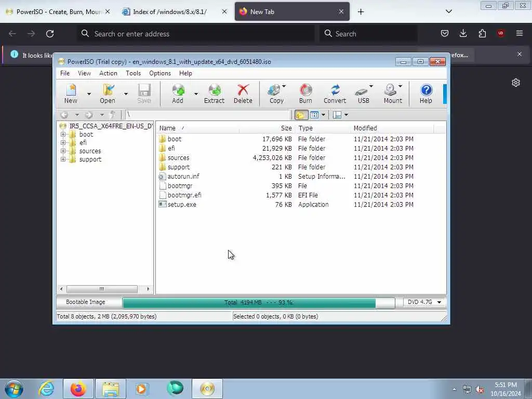
Task: Open Firefox extensions icon
Action: (482, 33)
